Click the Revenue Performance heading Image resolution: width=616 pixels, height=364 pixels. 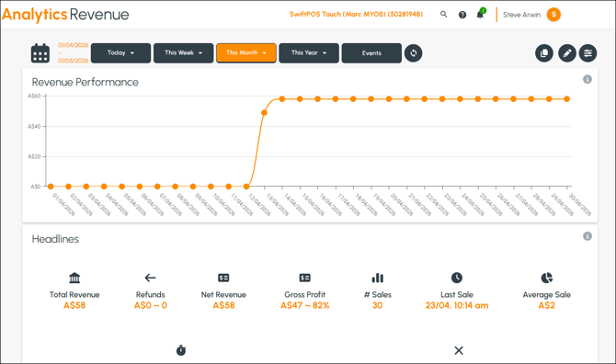click(86, 82)
